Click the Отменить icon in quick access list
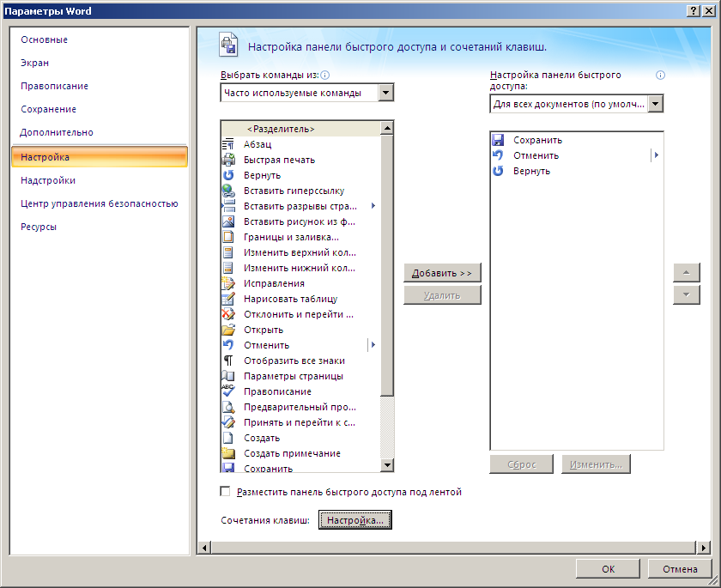721x588 pixels. click(498, 155)
